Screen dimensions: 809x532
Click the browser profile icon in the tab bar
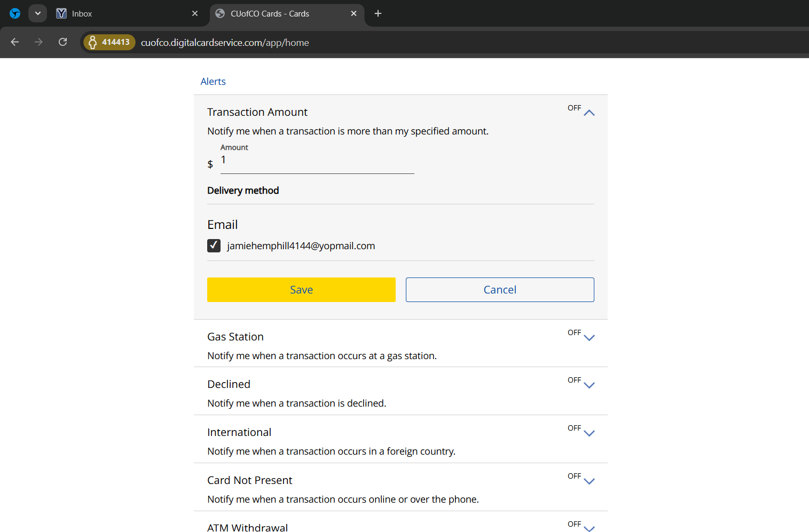[x=15, y=13]
